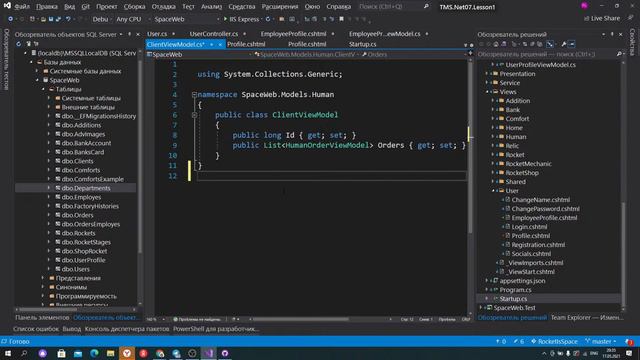This screenshot has height=360, width=640.
Task: Start the app with IIS Express play icon
Action: [x=225, y=19]
